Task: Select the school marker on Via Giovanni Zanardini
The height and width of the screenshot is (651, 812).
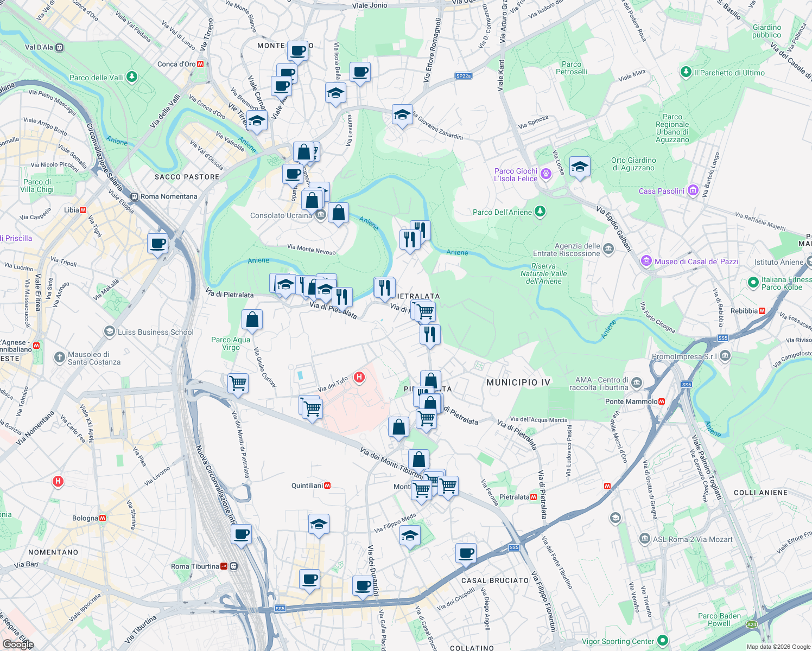Action: tap(402, 115)
